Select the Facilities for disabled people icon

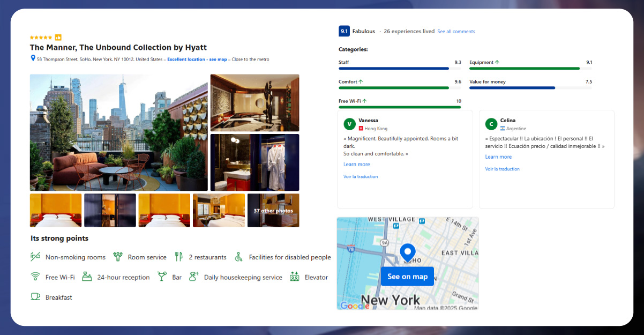[x=238, y=257]
